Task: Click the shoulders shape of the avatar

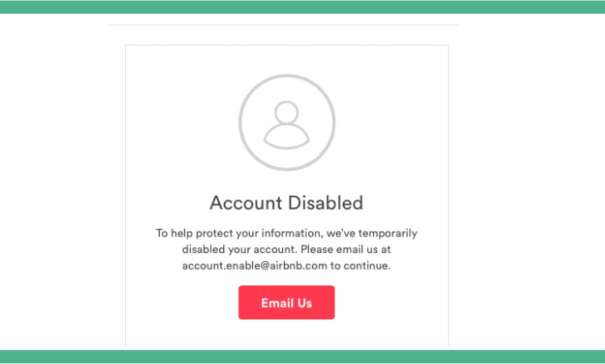Action: (287, 136)
